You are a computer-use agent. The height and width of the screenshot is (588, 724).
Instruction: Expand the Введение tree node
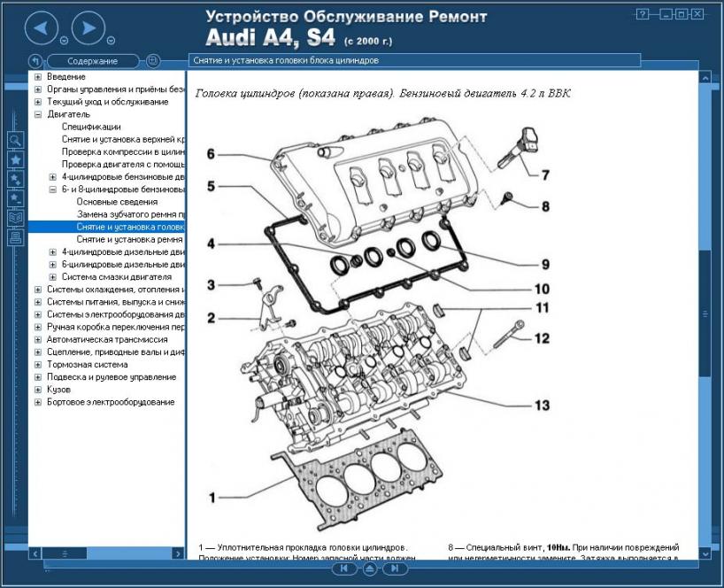[x=38, y=77]
